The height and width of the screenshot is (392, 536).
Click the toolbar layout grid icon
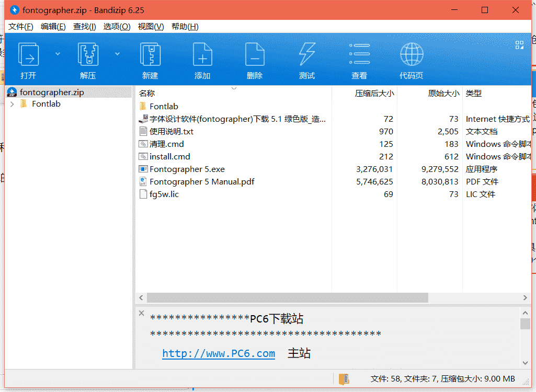coord(519,45)
